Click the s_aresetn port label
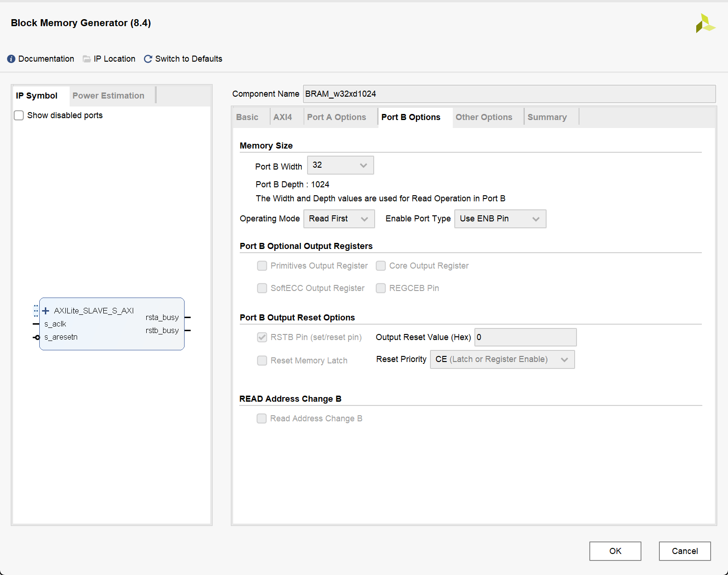This screenshot has width=728, height=575. click(61, 337)
